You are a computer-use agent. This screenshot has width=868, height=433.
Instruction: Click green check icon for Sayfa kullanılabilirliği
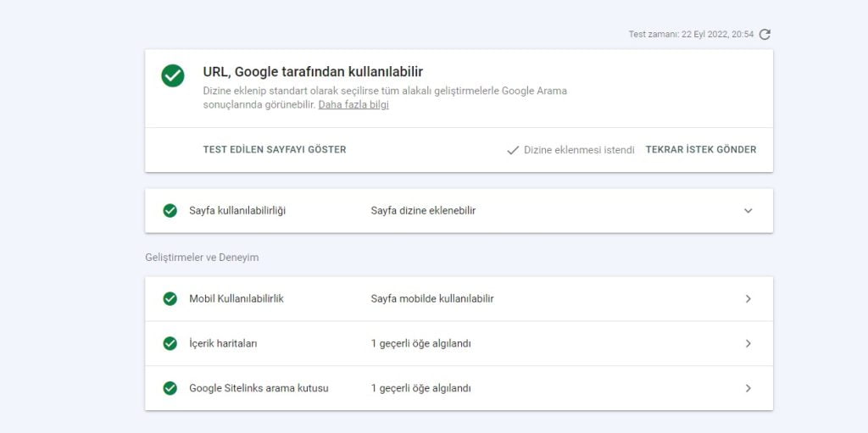coord(170,211)
